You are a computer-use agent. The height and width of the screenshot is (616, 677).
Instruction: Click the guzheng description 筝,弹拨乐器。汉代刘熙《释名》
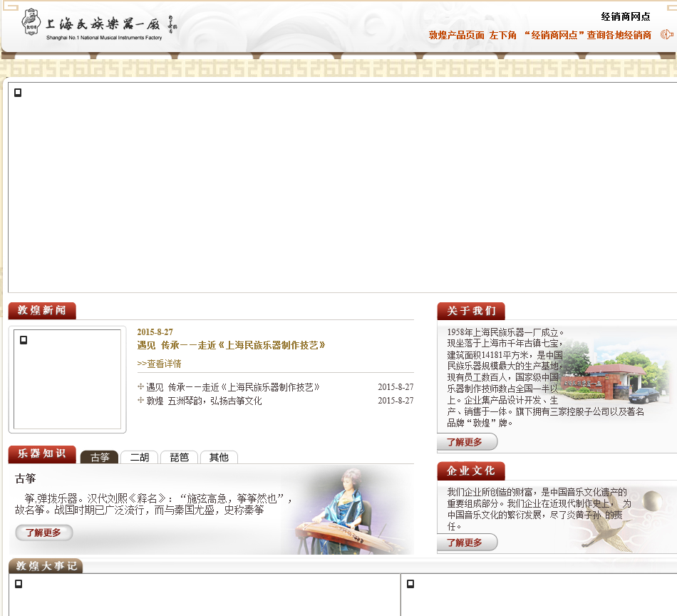pos(154,504)
